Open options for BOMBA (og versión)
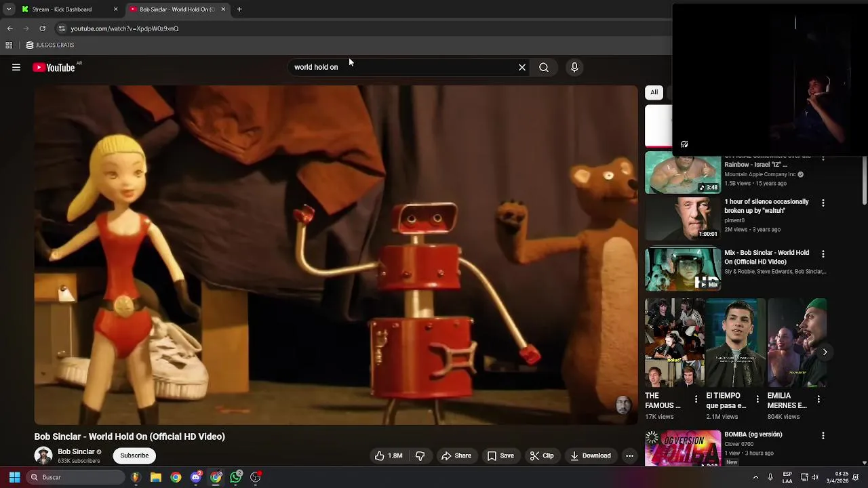This screenshot has width=868, height=488. tap(823, 435)
